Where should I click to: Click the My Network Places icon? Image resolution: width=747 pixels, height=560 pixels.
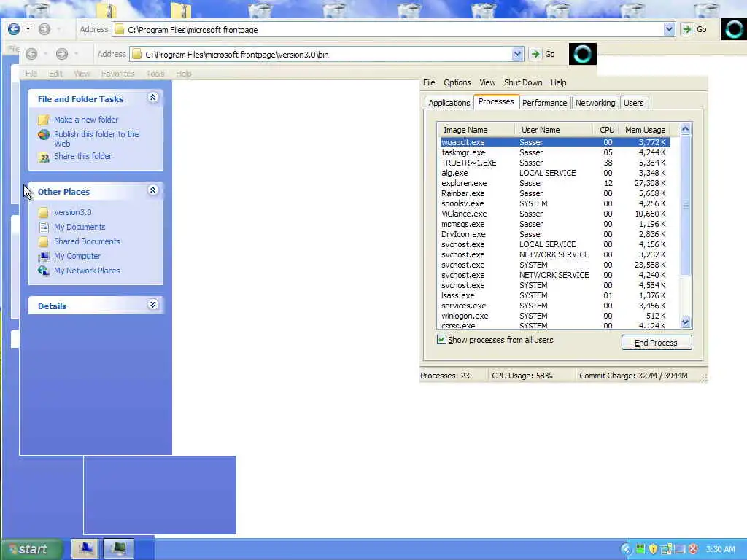point(43,271)
